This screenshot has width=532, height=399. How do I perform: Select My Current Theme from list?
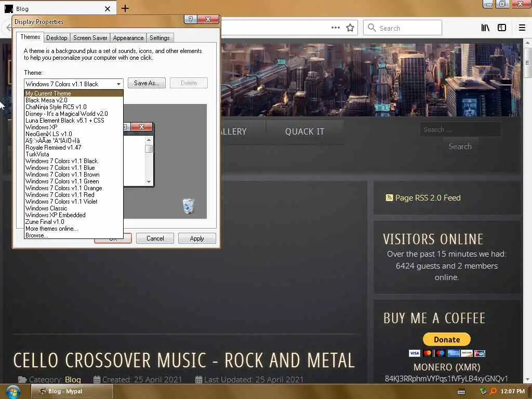[74, 94]
